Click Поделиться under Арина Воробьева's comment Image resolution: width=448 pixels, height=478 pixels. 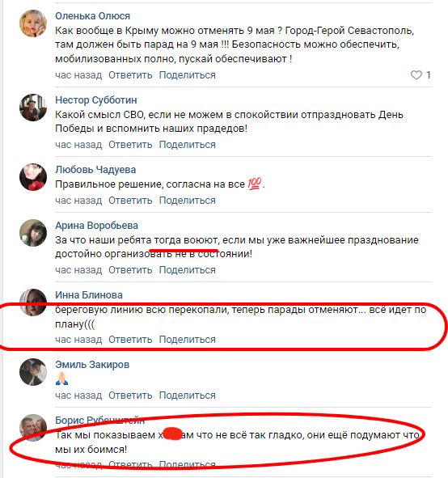coord(187,270)
